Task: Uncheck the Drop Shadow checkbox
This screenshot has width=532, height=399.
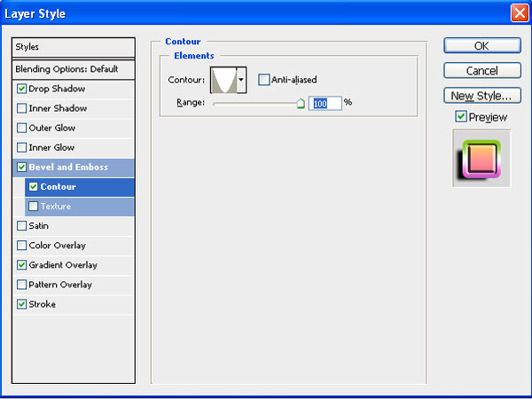Action: (21, 89)
